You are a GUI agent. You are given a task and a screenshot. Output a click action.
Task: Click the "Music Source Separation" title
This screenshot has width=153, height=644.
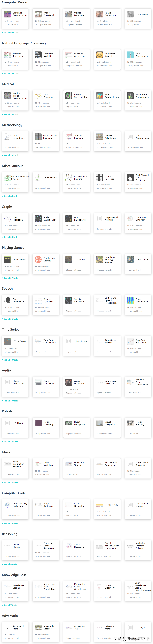(x=111, y=464)
